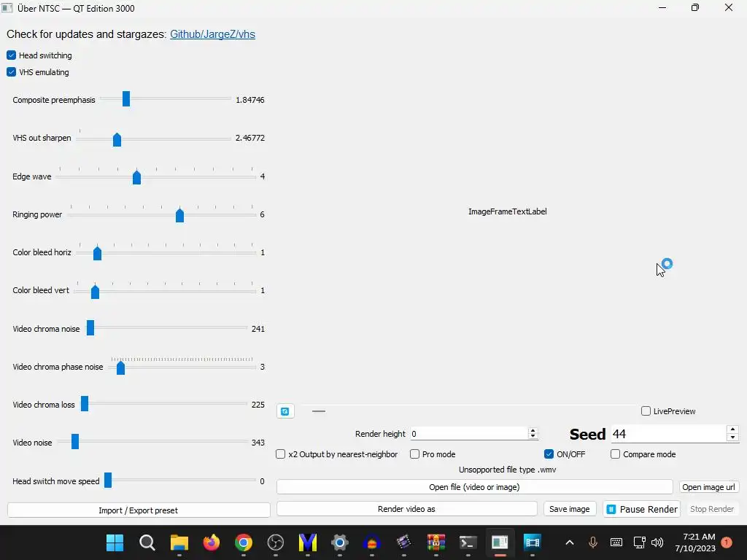This screenshot has height=560, width=747.
Task: Click the touch keyboard tray icon
Action: point(616,542)
